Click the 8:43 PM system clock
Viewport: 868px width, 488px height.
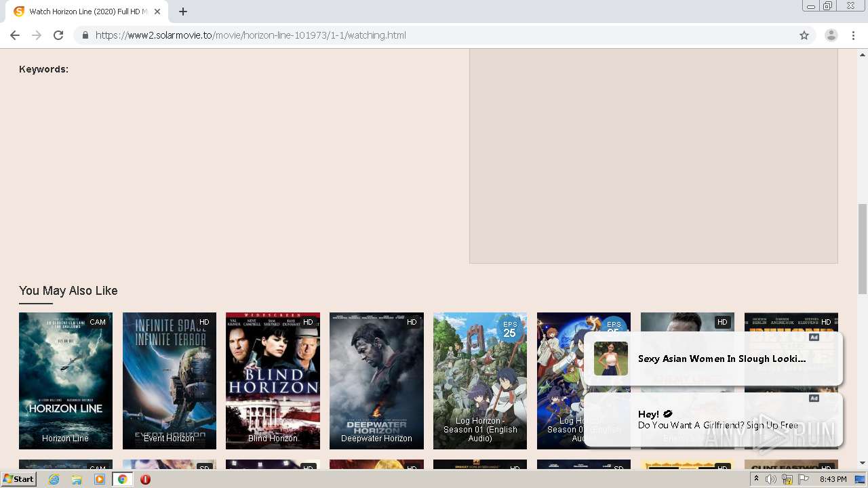coord(833,479)
